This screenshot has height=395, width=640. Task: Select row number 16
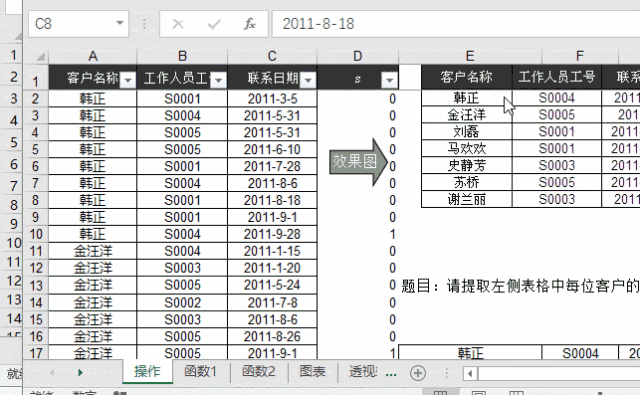[x=36, y=337]
